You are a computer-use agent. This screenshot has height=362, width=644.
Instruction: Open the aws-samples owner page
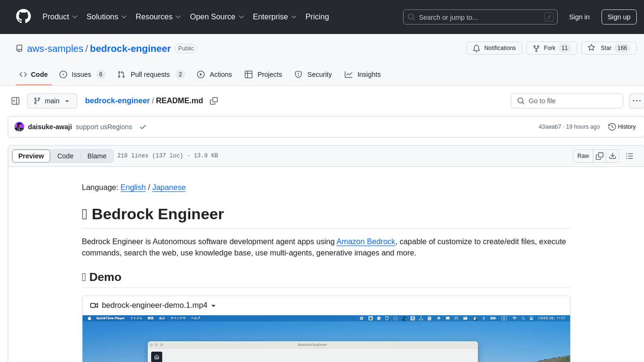coord(55,48)
